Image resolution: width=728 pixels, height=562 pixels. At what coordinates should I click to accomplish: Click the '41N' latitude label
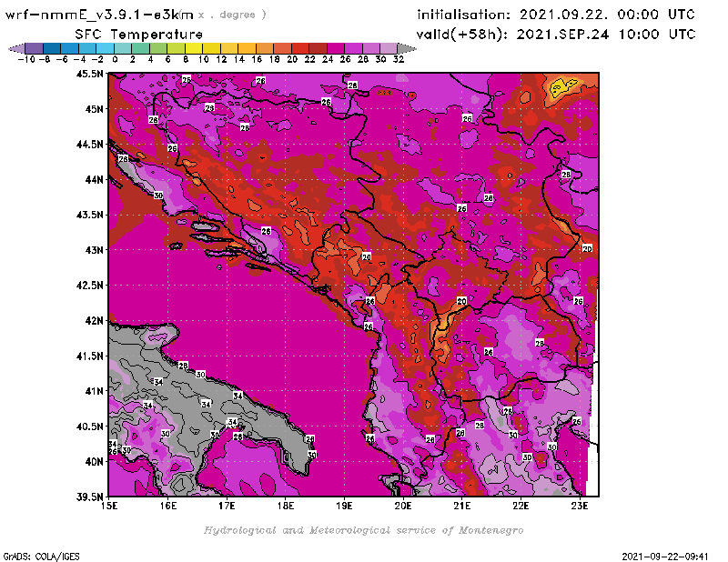click(x=94, y=391)
